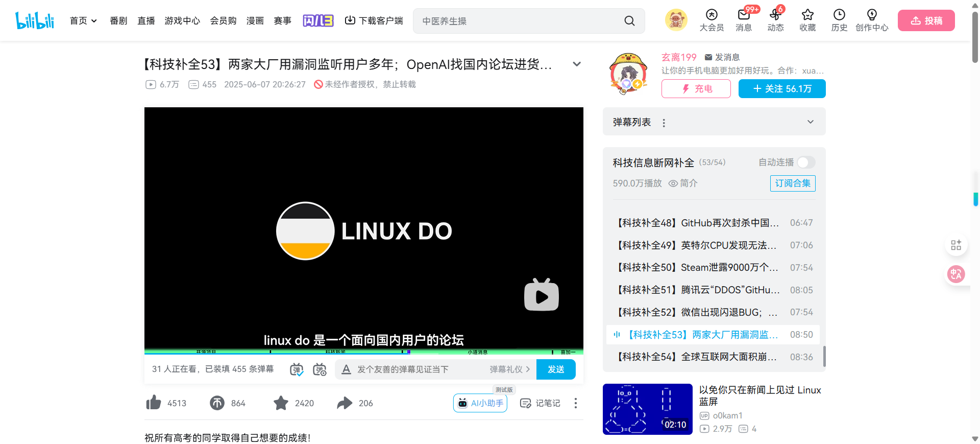The width and height of the screenshot is (980, 444).
Task: Play 【科技补全48】 playlist entry
Action: tap(713, 223)
